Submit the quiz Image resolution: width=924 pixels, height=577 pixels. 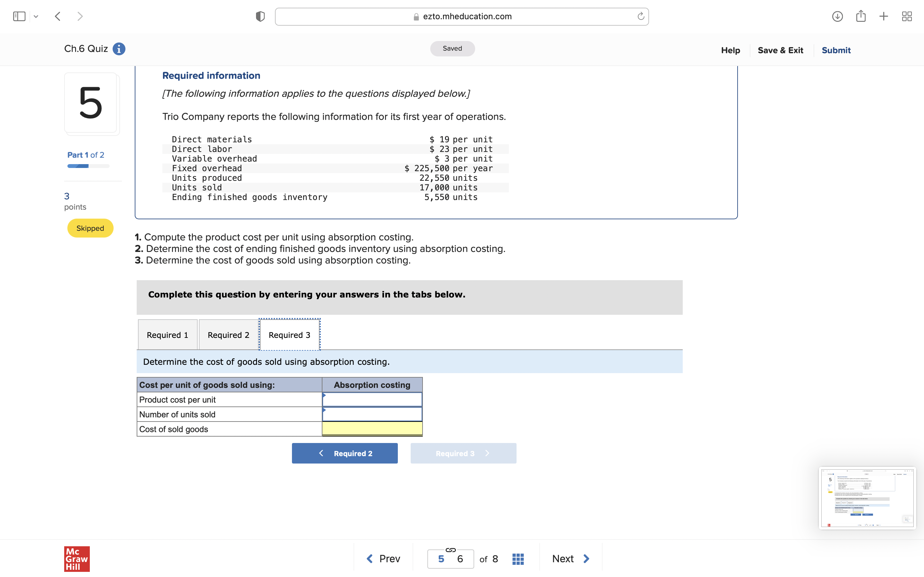(836, 50)
